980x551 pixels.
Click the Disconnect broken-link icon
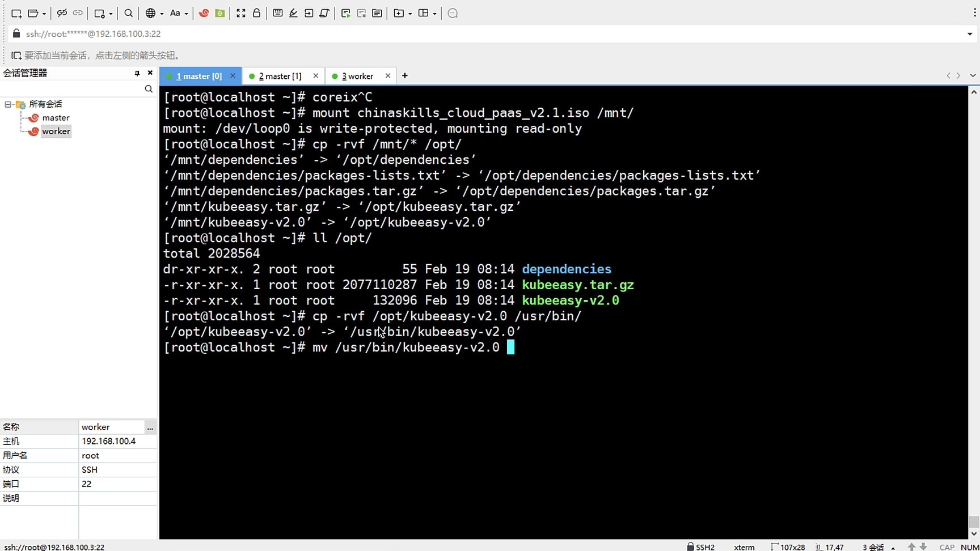click(x=62, y=13)
